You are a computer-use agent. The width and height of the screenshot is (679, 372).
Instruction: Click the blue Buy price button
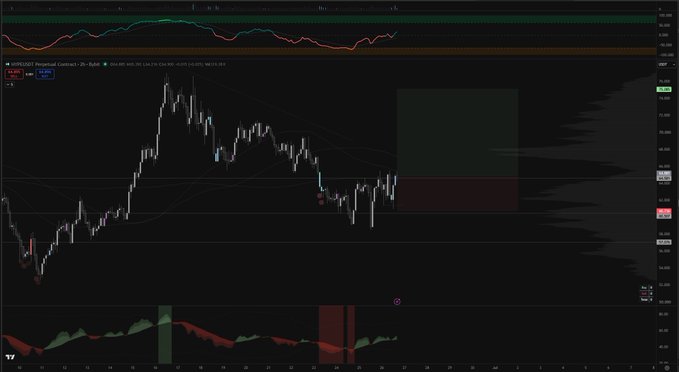point(45,74)
